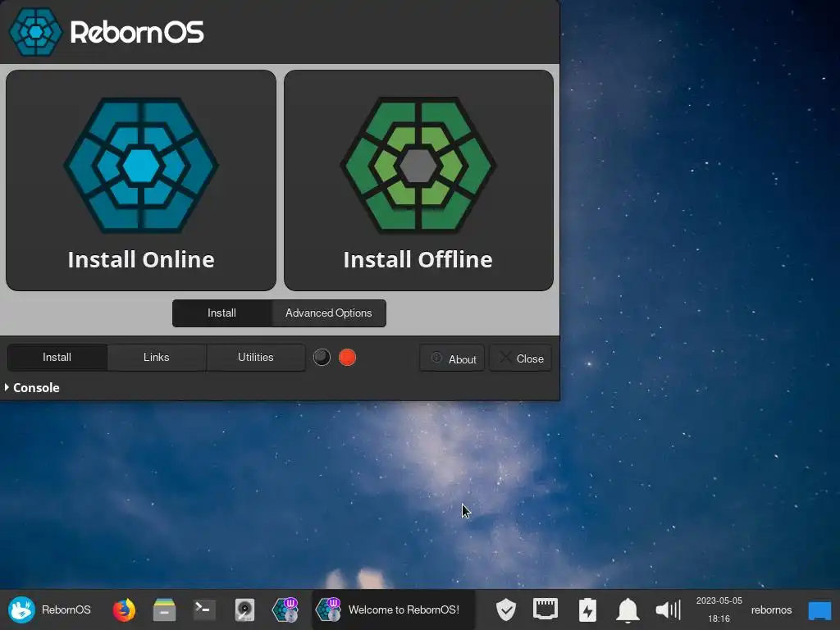
Task: Expand the Console section
Action: 32,387
